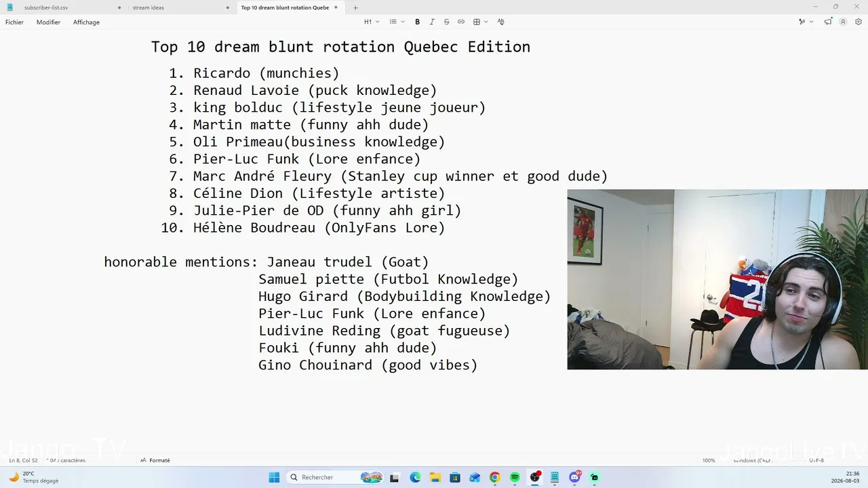
Task: Click the Rechercher taskbar search box
Action: (x=336, y=477)
